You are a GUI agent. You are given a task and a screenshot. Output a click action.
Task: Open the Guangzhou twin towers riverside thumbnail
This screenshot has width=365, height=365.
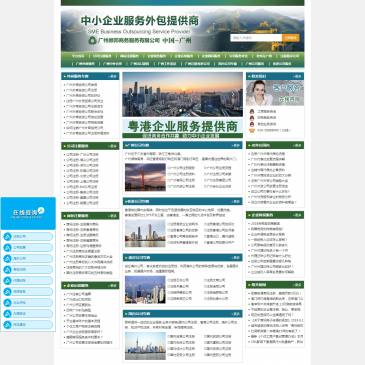point(145,233)
